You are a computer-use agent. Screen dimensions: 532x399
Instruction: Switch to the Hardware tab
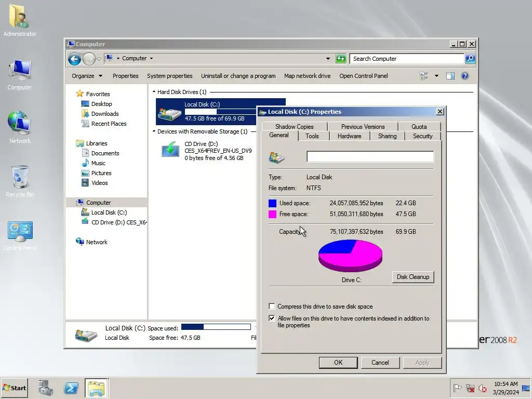tap(349, 136)
